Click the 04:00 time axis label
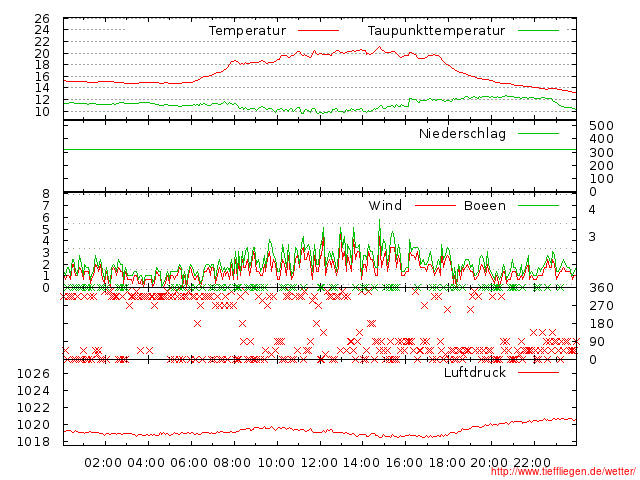640x480 pixels. pyautogui.click(x=146, y=463)
